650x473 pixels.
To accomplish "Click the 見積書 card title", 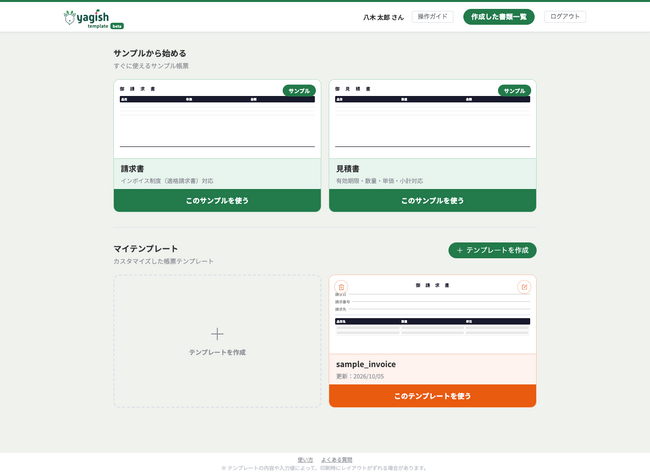I will (x=348, y=169).
